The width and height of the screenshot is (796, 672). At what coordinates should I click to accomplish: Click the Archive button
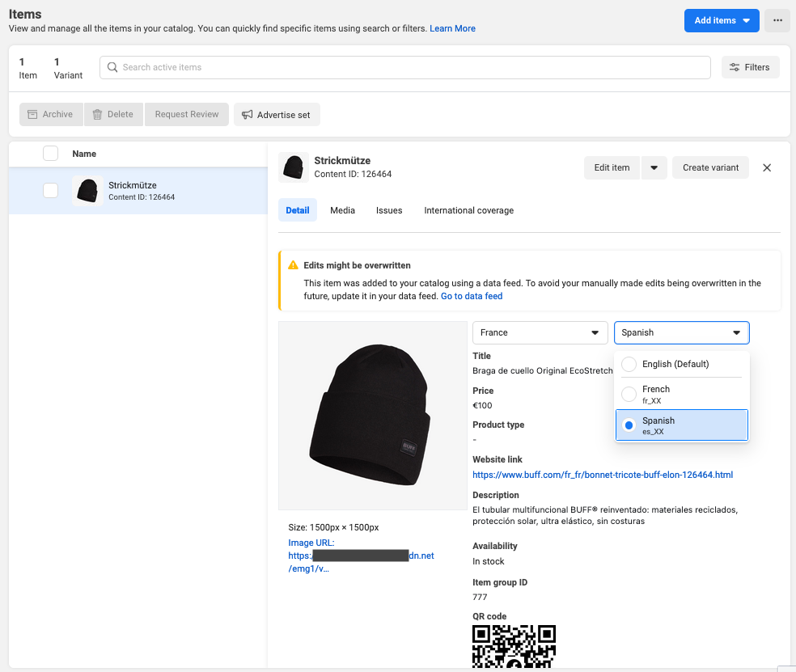tap(51, 114)
